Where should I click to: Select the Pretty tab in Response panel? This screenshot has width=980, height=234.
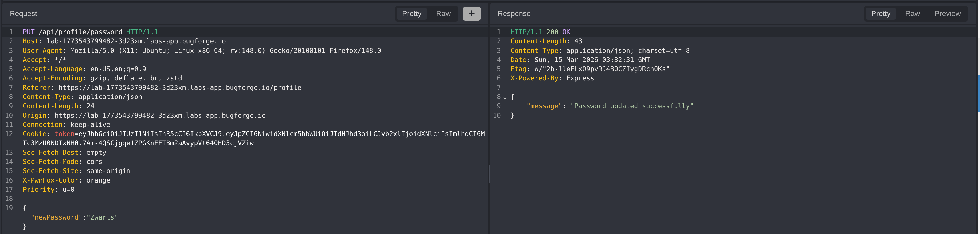pos(880,14)
